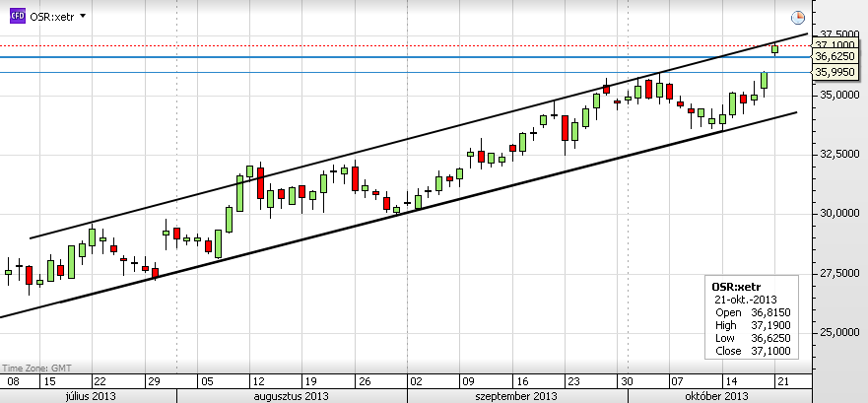This screenshot has height=403, width=868.
Task: Click the Open 36,8150 value
Action: (770, 312)
